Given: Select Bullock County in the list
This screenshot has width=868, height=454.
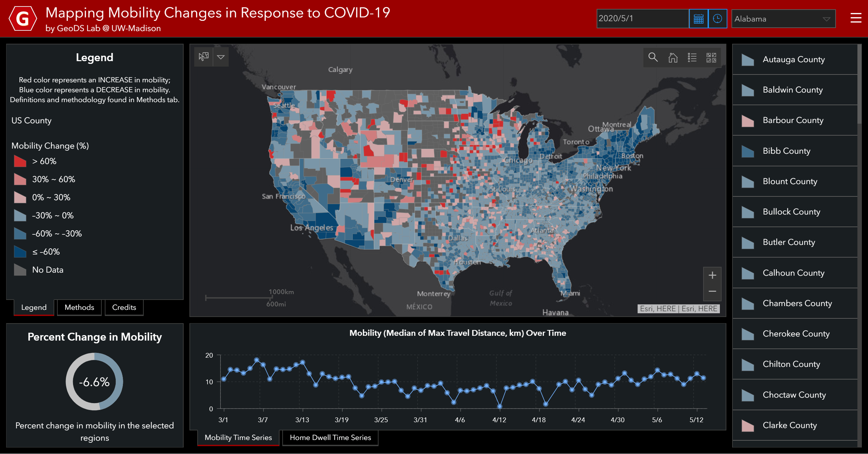Looking at the screenshot, I should (795, 212).
